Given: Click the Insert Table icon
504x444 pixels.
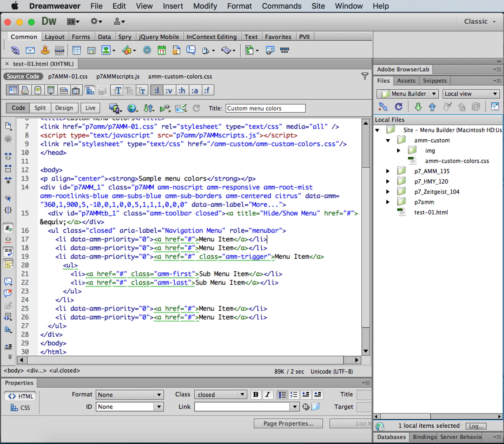Looking at the screenshot, I should (77, 50).
